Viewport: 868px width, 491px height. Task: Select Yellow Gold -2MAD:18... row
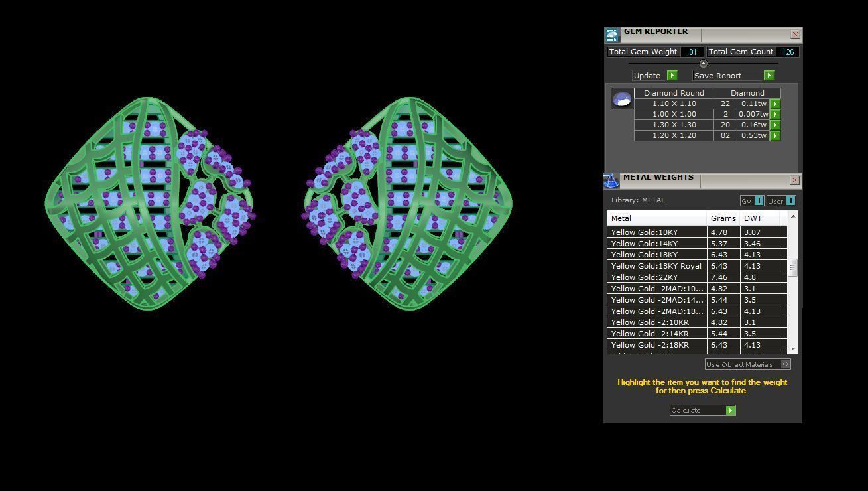tap(697, 311)
